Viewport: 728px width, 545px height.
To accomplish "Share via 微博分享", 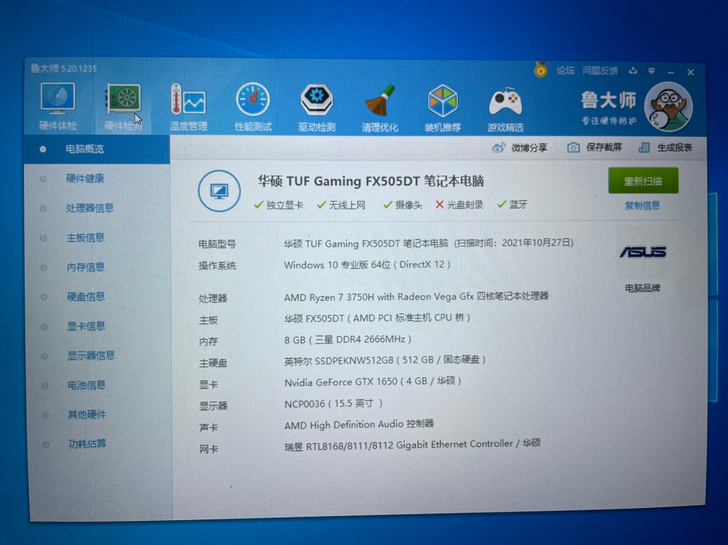I will click(x=520, y=148).
